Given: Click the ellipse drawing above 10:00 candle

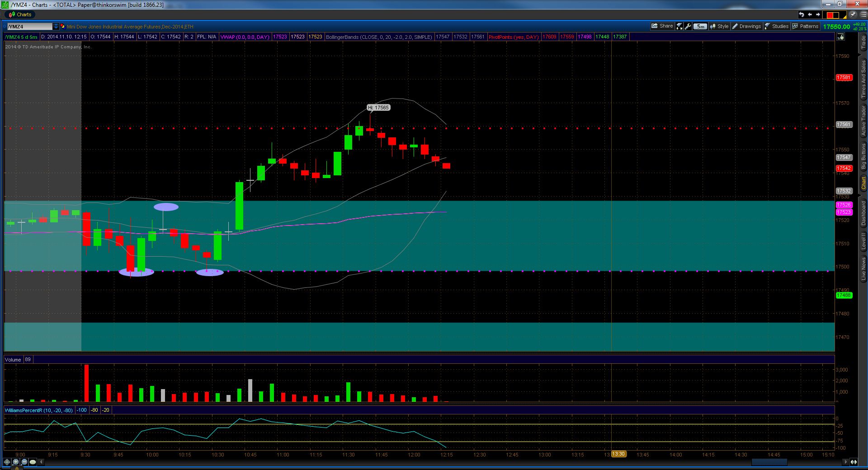Looking at the screenshot, I should [166, 207].
